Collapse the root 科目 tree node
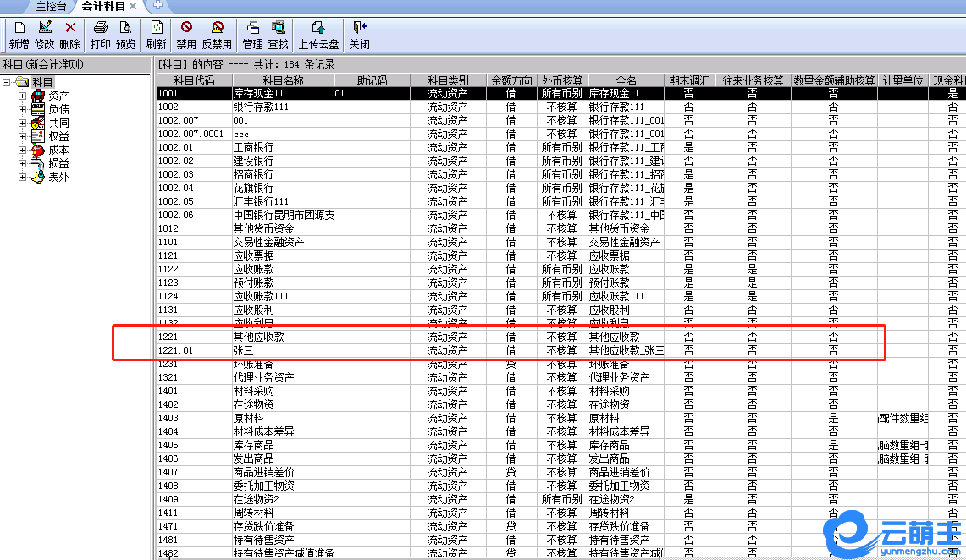This screenshot has width=966, height=560. tap(7, 83)
